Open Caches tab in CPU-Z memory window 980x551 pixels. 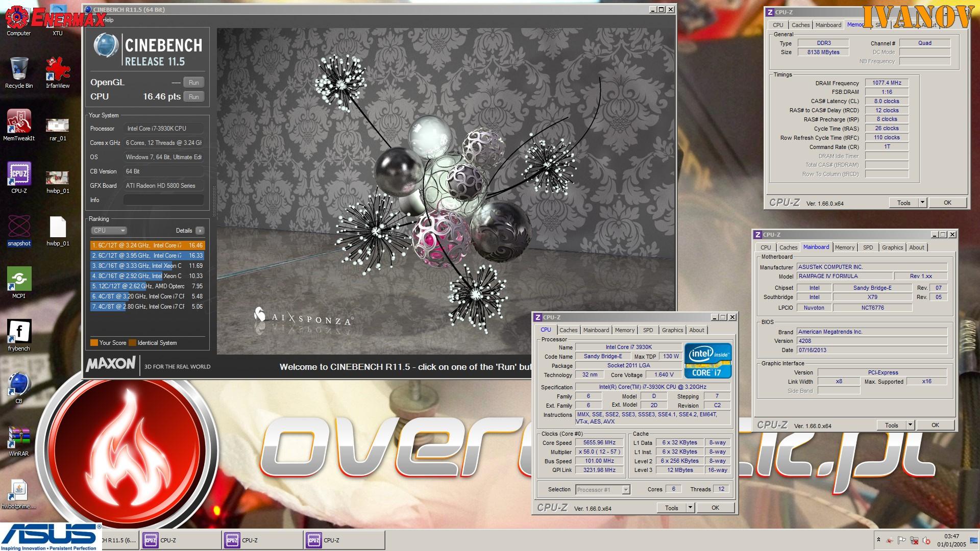(800, 25)
